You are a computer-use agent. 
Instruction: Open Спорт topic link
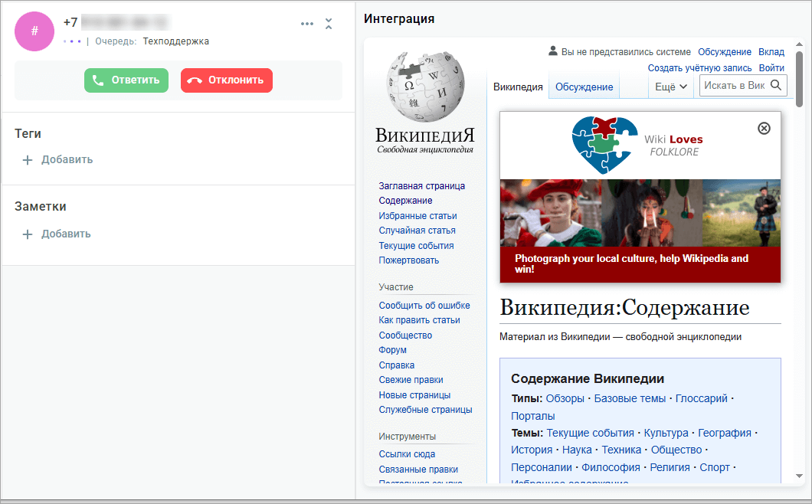pos(715,467)
